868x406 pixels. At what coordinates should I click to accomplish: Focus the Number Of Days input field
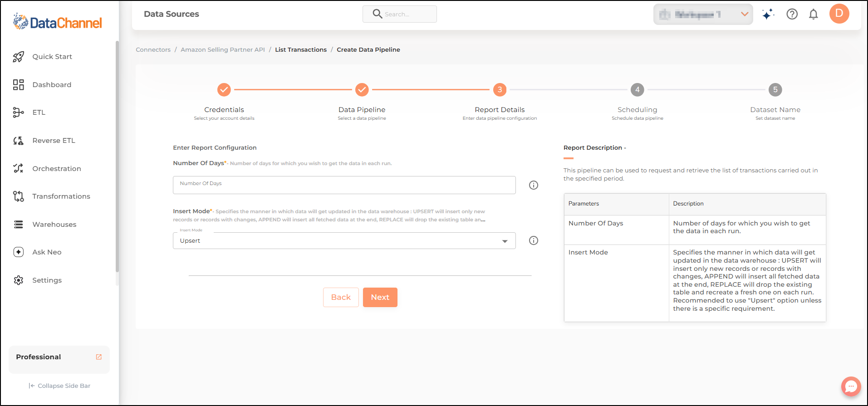(344, 185)
